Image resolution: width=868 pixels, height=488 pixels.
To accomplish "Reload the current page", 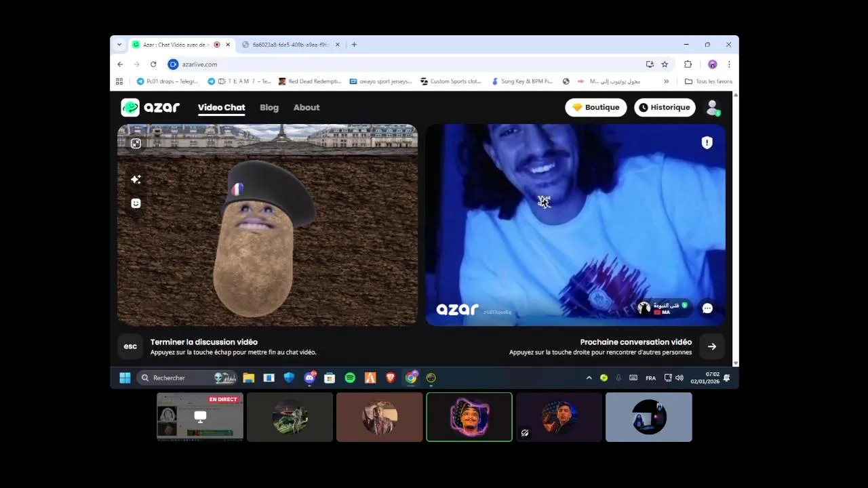I will coord(153,64).
